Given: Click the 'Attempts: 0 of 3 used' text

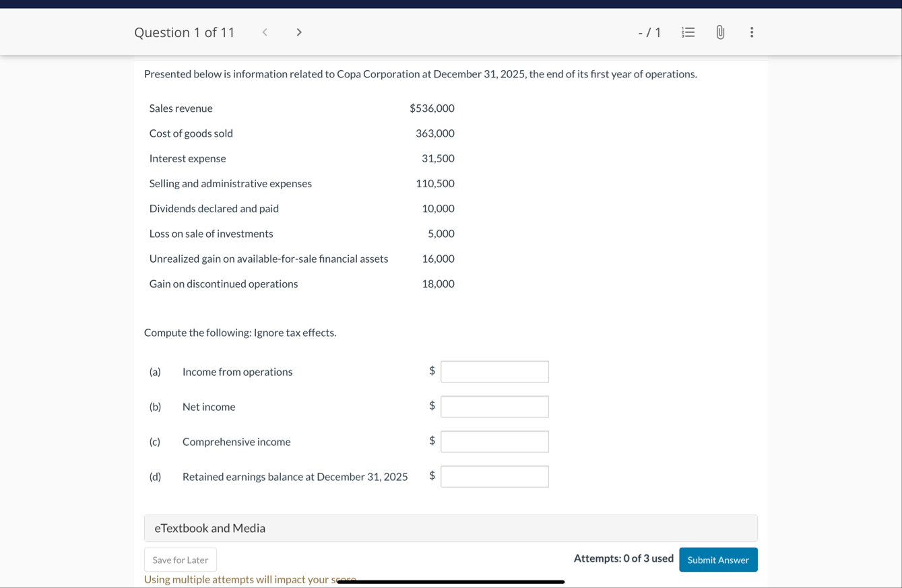Looking at the screenshot, I should point(624,558).
